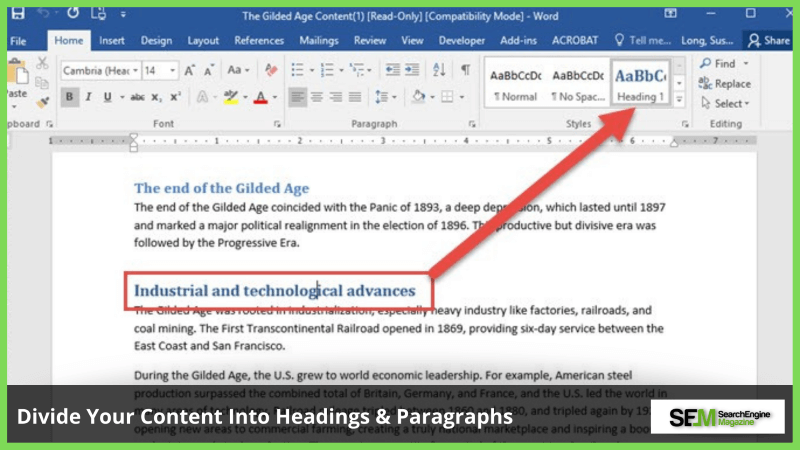Viewport: 800px width, 450px height.
Task: Click the right indent marker on ruler
Action: coord(674,142)
